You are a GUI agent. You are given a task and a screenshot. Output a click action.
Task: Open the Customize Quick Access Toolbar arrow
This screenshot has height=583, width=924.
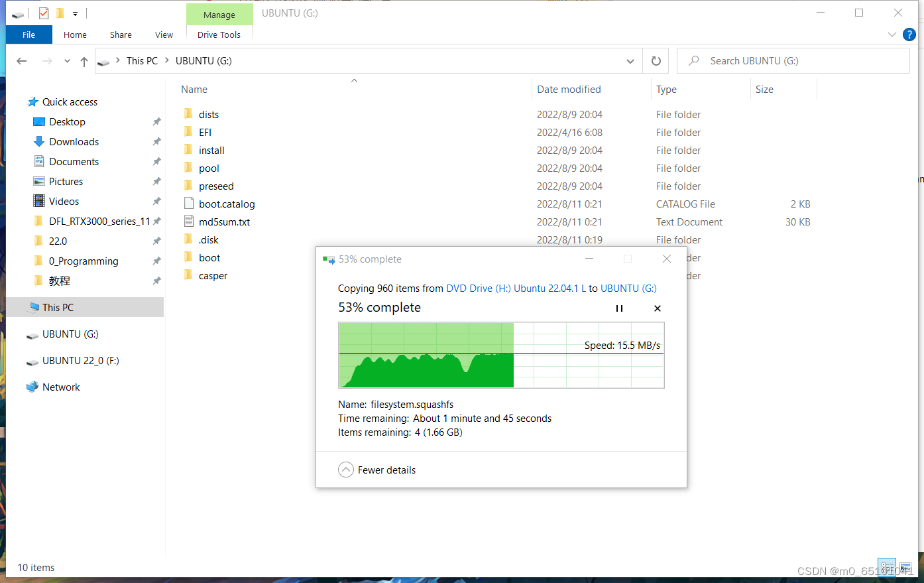click(75, 13)
